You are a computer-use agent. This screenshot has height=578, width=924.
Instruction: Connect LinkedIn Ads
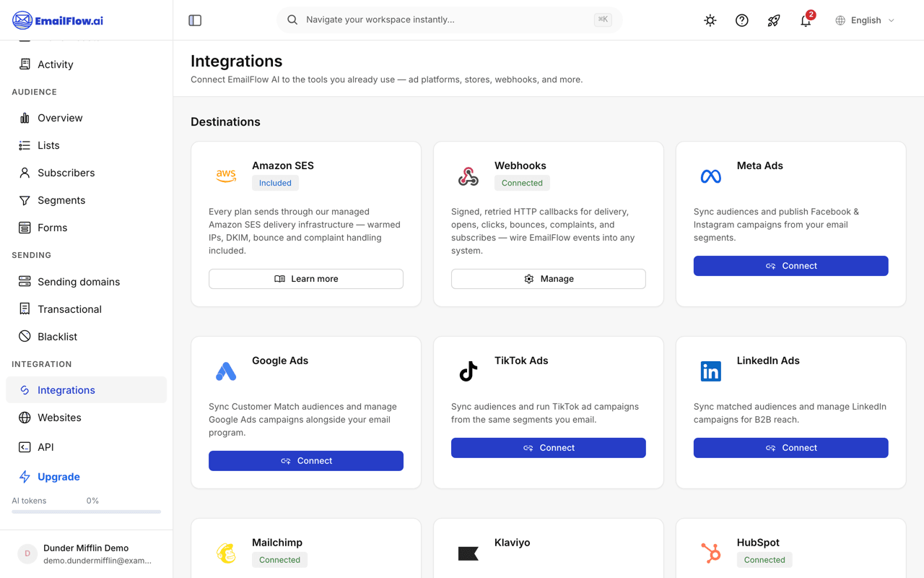point(791,448)
